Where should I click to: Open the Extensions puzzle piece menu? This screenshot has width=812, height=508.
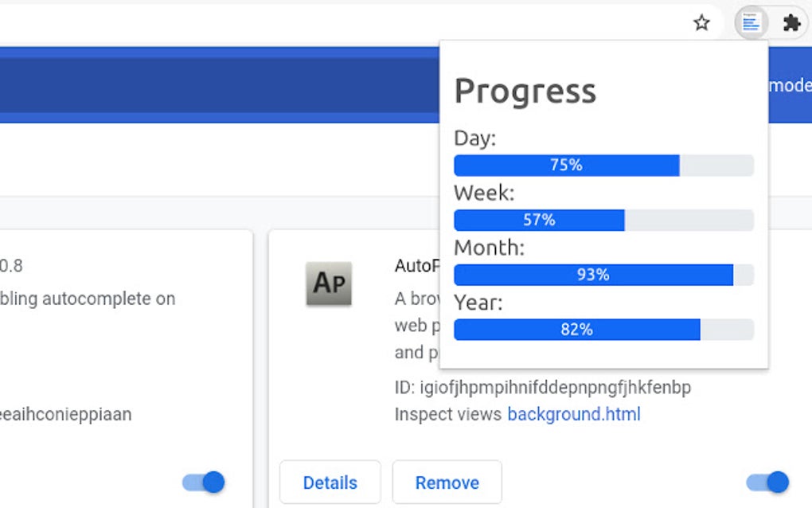pyautogui.click(x=791, y=23)
